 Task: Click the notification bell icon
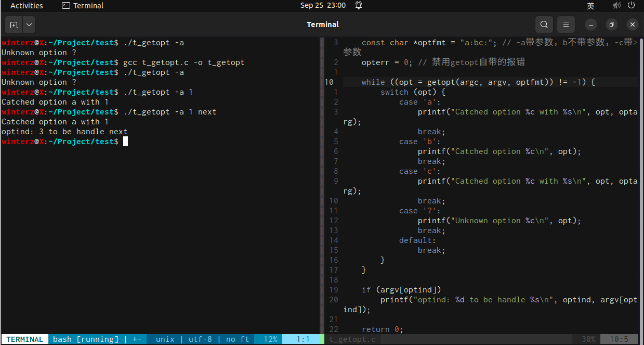click(359, 6)
